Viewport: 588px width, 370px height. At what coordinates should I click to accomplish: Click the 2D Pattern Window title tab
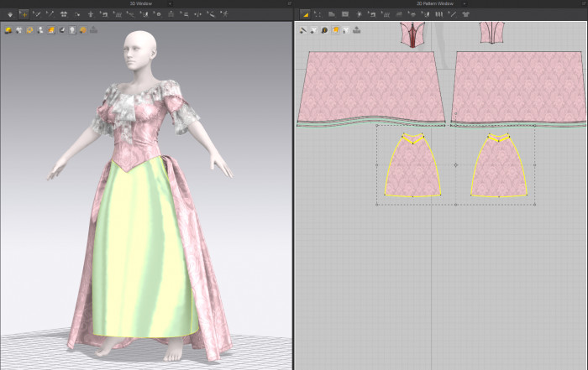point(435,3)
